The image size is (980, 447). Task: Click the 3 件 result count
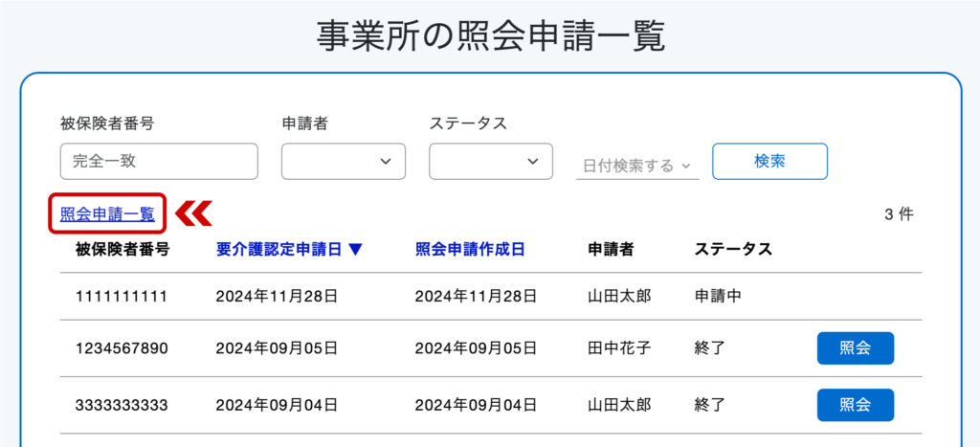pyautogui.click(x=899, y=214)
